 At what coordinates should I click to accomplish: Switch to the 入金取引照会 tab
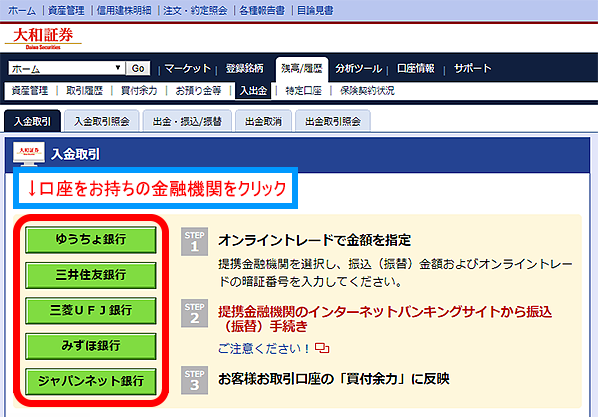click(x=101, y=121)
